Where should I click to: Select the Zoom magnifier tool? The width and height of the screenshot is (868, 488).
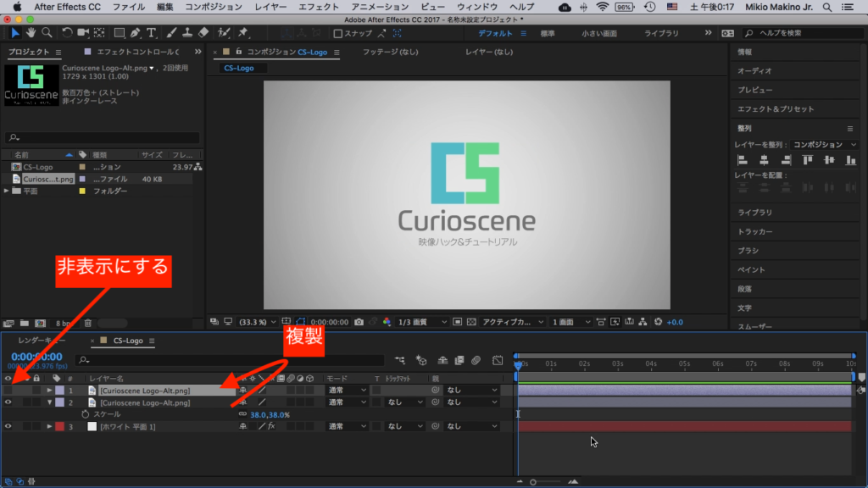[x=45, y=33]
